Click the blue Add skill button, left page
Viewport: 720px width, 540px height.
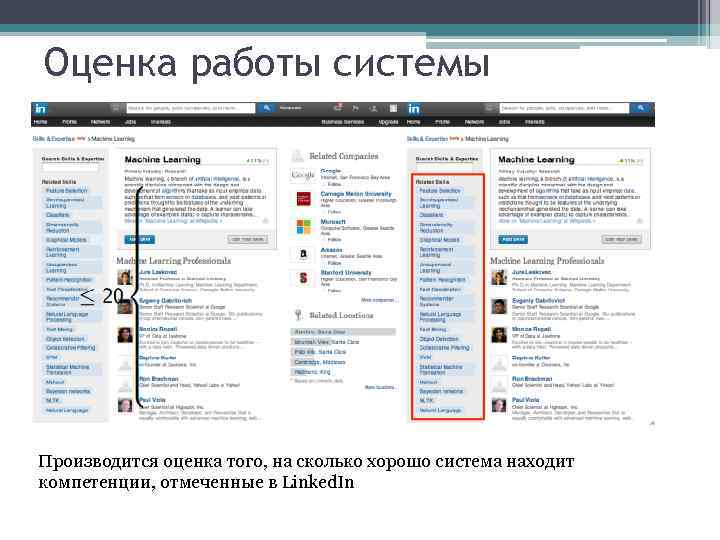pos(140,239)
